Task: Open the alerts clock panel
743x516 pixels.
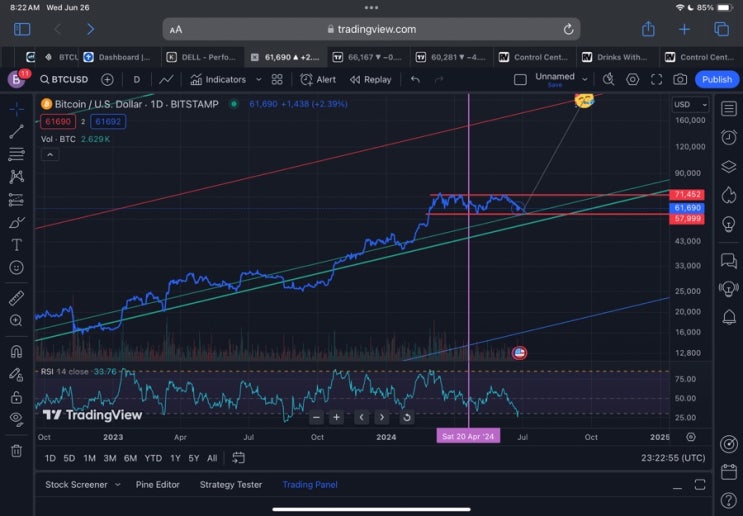Action: [x=728, y=137]
